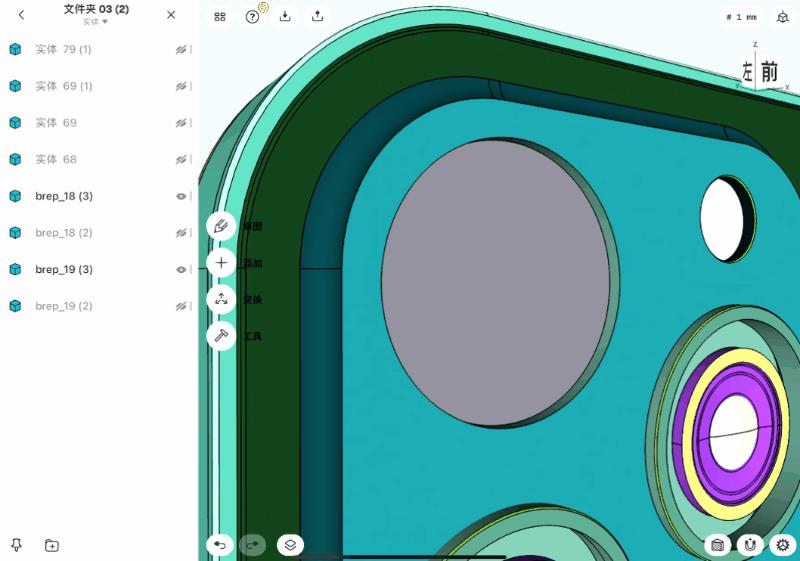The image size is (800, 561).
Task: Expand the 实体 filter dropdown under folder title
Action: coord(96,21)
